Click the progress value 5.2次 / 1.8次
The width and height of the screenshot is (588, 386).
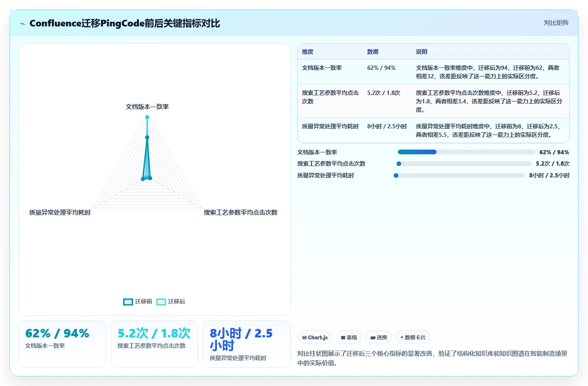click(x=553, y=164)
